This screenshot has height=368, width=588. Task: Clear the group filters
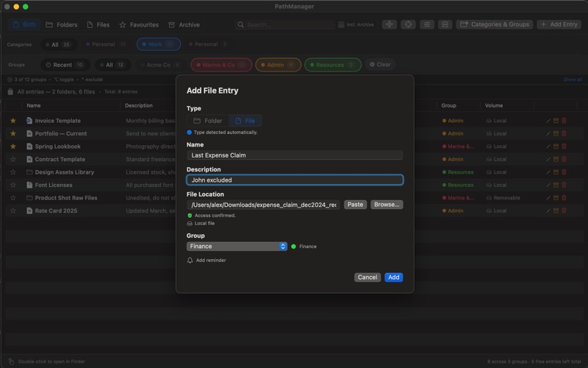[380, 65]
